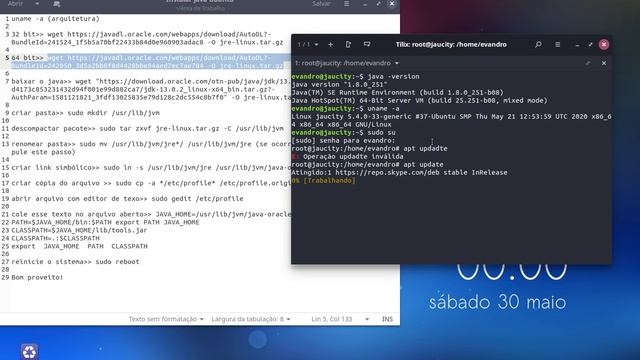Open Lin 5, Col 133 position dropdown
640x360 pixels.
coord(340,319)
